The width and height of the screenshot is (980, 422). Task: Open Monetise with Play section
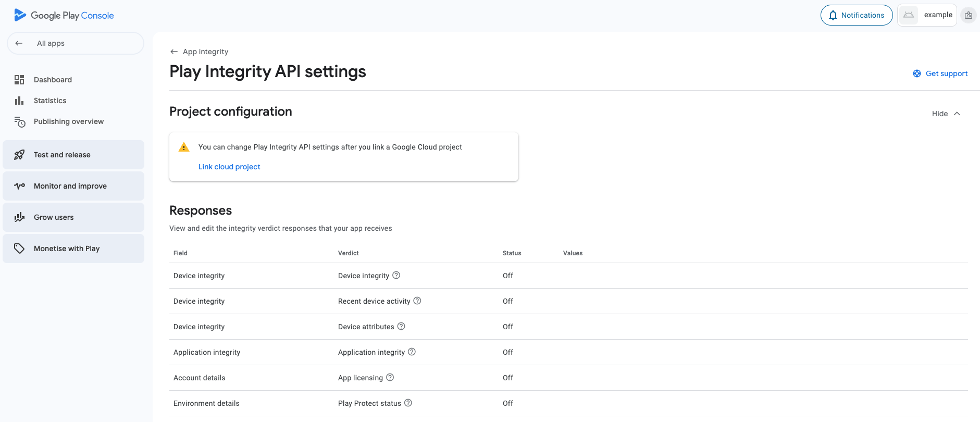point(73,249)
